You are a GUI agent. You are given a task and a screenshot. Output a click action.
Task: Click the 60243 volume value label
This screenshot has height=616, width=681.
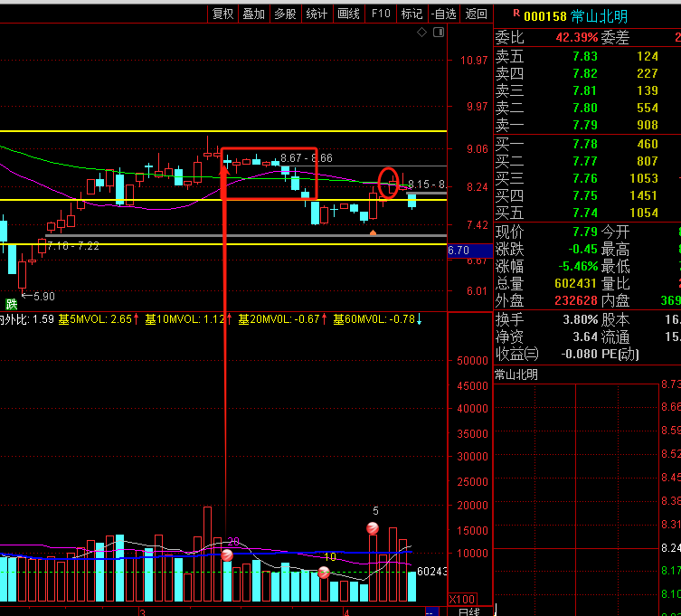click(x=431, y=572)
